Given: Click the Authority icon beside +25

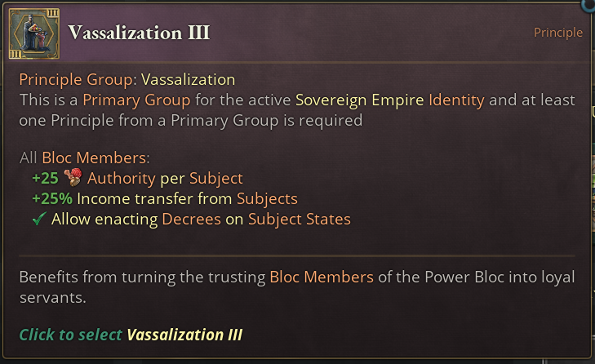Looking at the screenshot, I should click(x=75, y=177).
